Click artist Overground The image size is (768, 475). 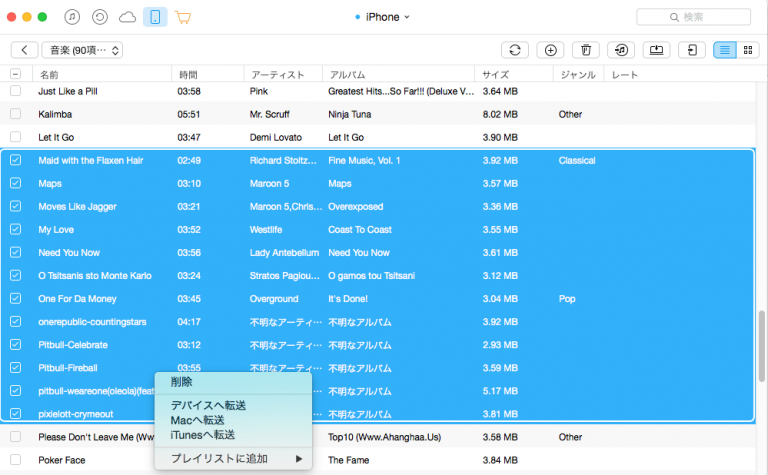click(274, 299)
